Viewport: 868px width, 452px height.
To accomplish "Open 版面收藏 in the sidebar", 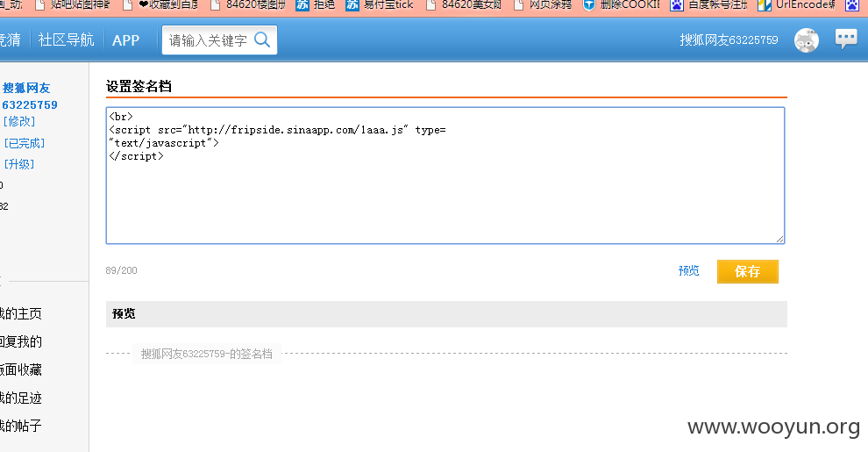I will (20, 369).
